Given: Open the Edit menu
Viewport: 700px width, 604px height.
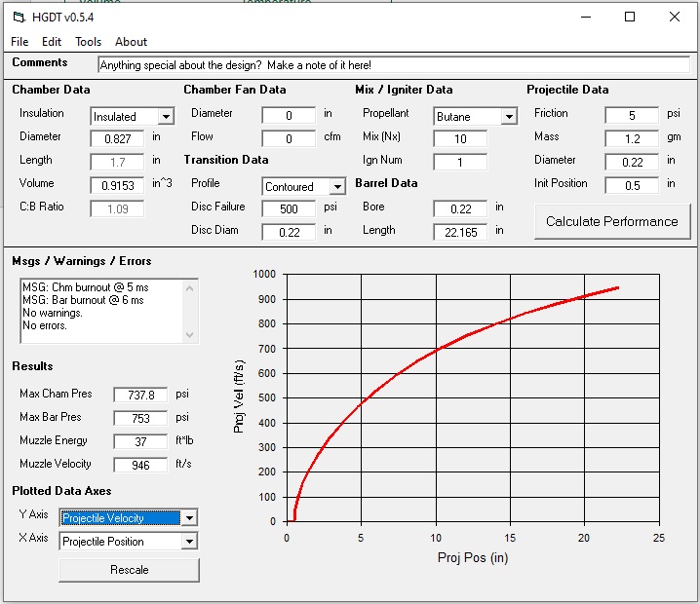Looking at the screenshot, I should [x=52, y=42].
